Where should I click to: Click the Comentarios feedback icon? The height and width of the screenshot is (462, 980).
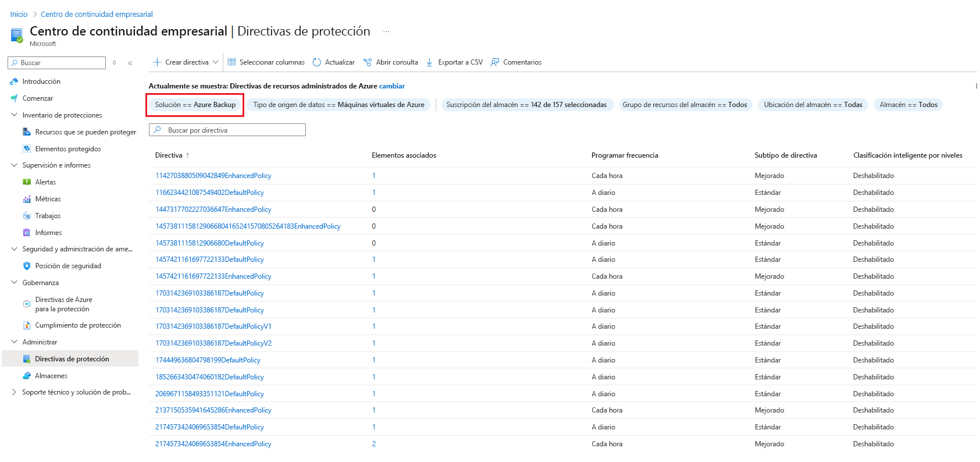(495, 62)
